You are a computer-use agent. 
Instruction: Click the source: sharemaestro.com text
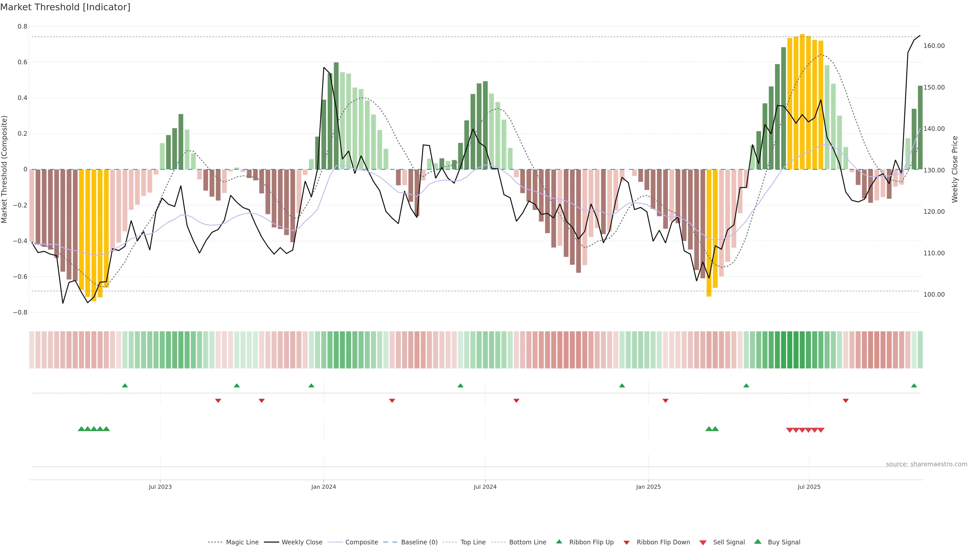point(926,464)
